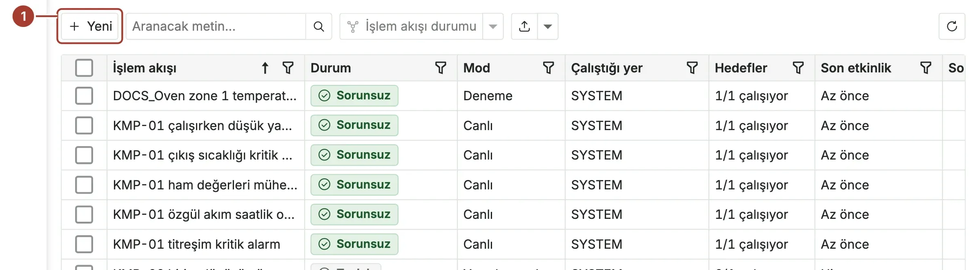Open KMP-01 ham değerleri mühe... workflow

[x=205, y=185]
